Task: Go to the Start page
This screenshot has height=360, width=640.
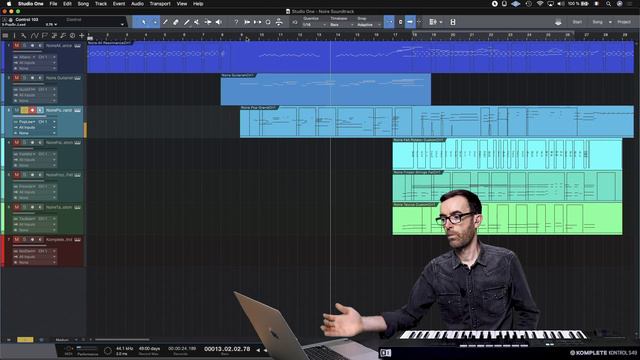Action: [577, 22]
